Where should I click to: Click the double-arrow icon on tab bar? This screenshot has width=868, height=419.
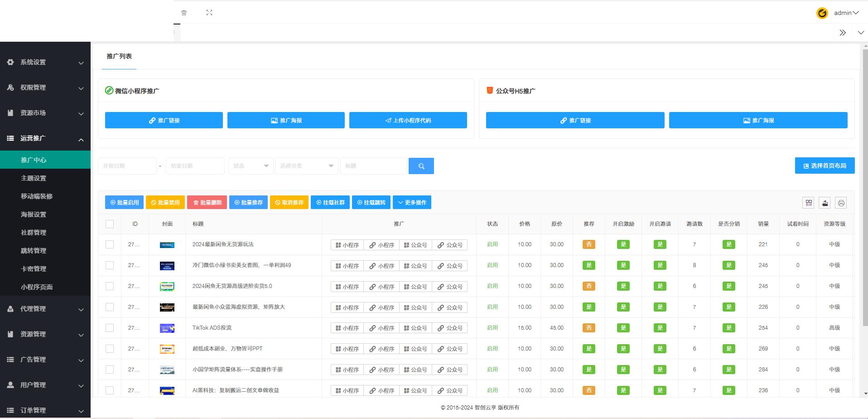[x=843, y=33]
